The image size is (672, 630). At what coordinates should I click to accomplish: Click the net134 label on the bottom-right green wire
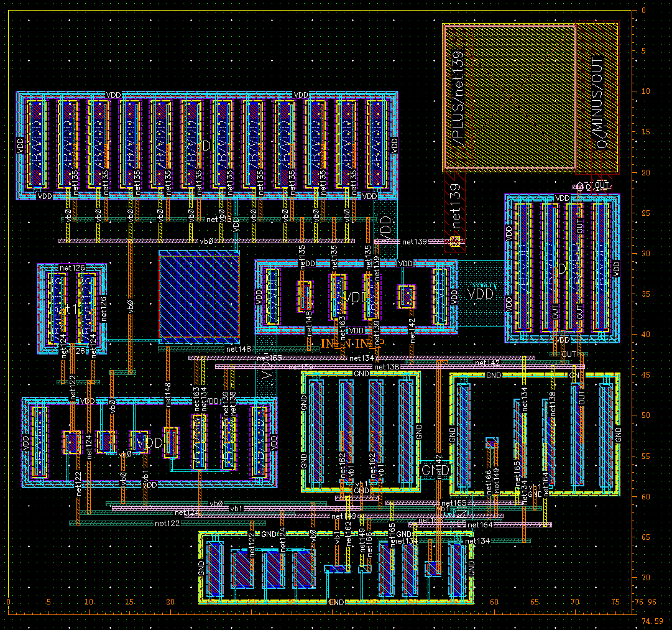(x=477, y=541)
